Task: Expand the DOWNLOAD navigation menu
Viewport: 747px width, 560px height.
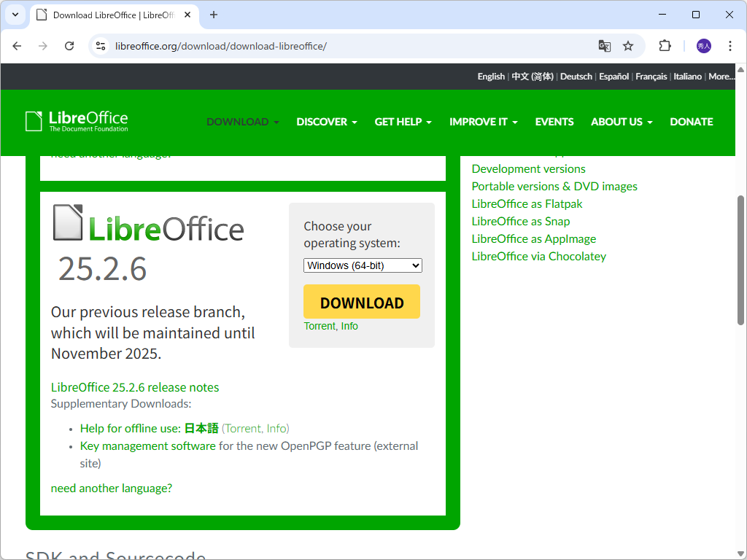Action: point(242,122)
